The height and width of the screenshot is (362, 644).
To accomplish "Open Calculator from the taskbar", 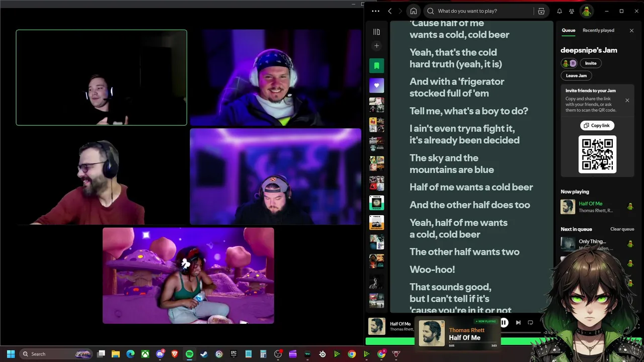I will (263, 354).
